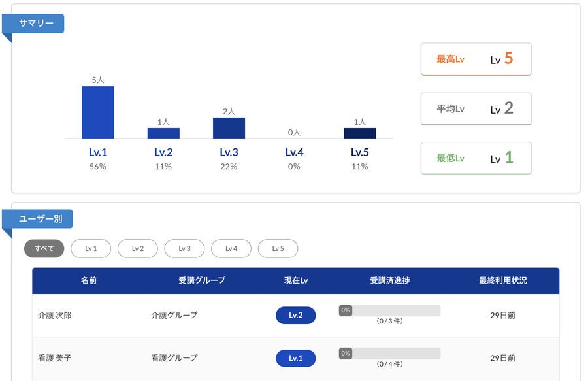Click the Lv.5 axis label
The width and height of the screenshot is (588, 381).
coord(359,152)
